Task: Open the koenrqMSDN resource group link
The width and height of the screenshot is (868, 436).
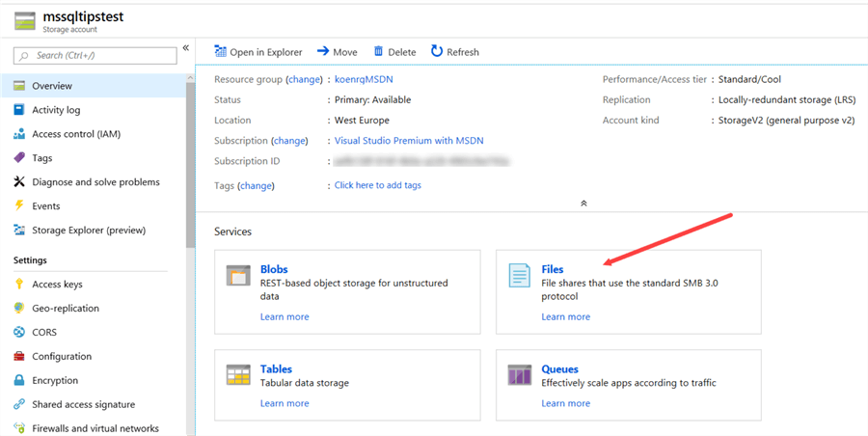Action: [x=364, y=79]
